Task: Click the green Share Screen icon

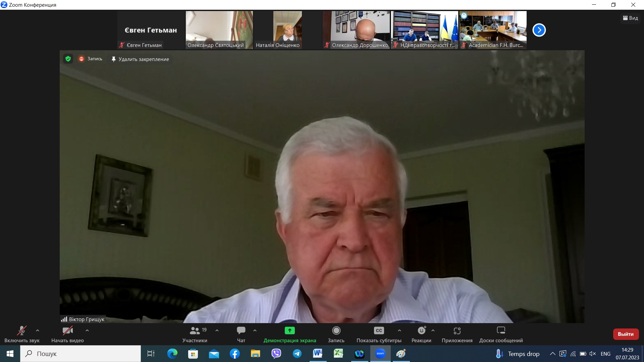Action: tap(289, 331)
